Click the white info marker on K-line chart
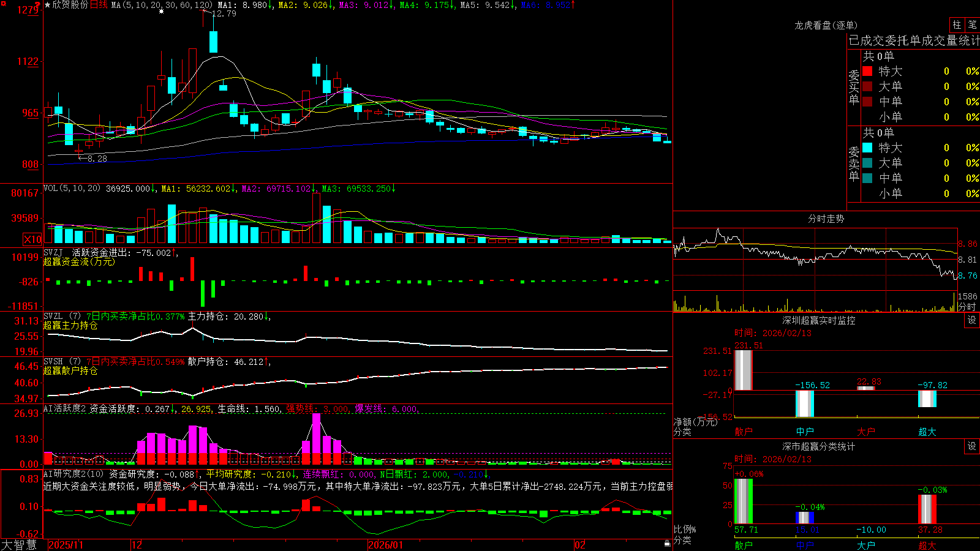Screen dimensions: 980x551 [161, 11]
